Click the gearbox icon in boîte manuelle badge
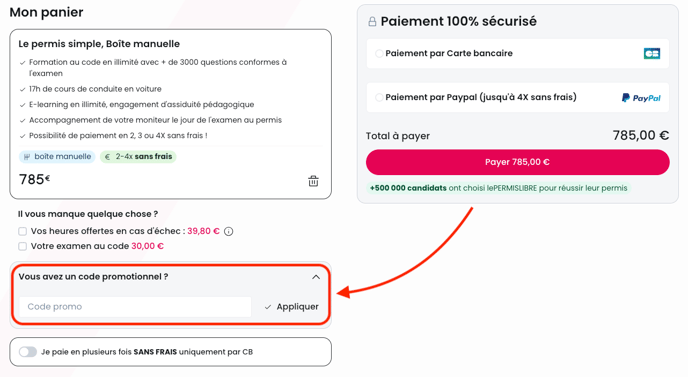This screenshot has height=377, width=688. tap(27, 157)
